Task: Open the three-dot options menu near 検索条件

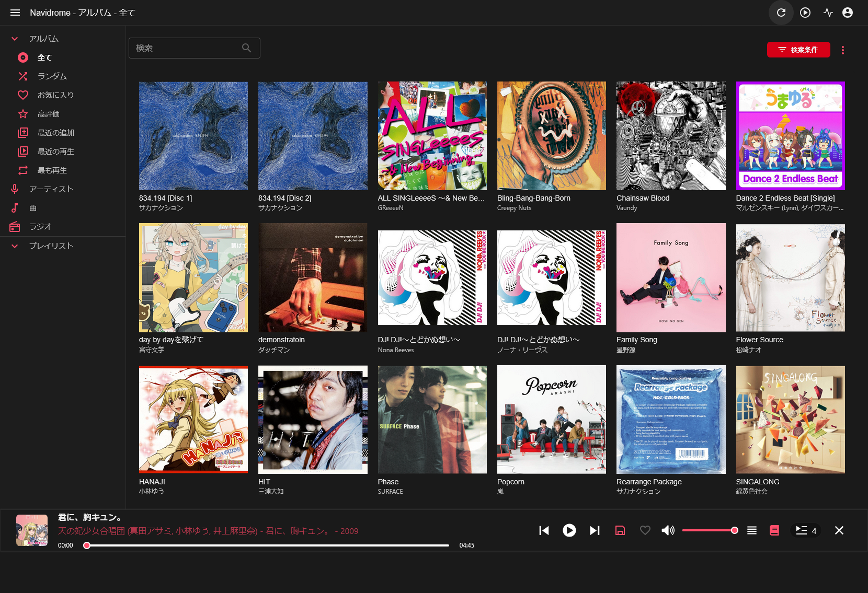Action: (x=843, y=50)
